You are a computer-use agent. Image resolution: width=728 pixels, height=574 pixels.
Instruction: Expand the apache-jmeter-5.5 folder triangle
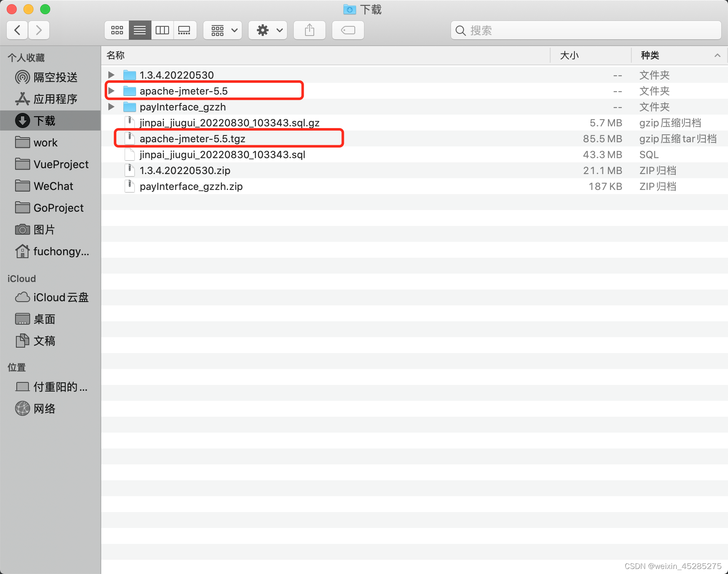point(111,91)
